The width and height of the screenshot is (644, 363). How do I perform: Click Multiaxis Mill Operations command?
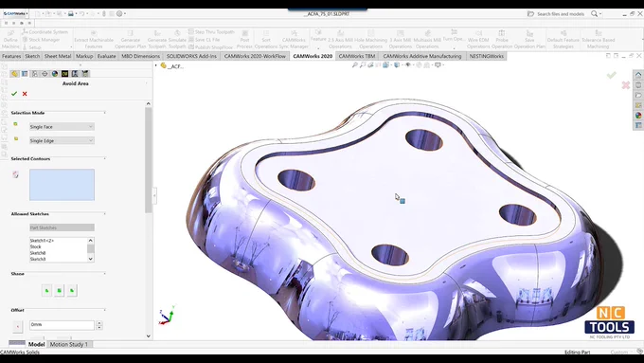click(x=427, y=40)
